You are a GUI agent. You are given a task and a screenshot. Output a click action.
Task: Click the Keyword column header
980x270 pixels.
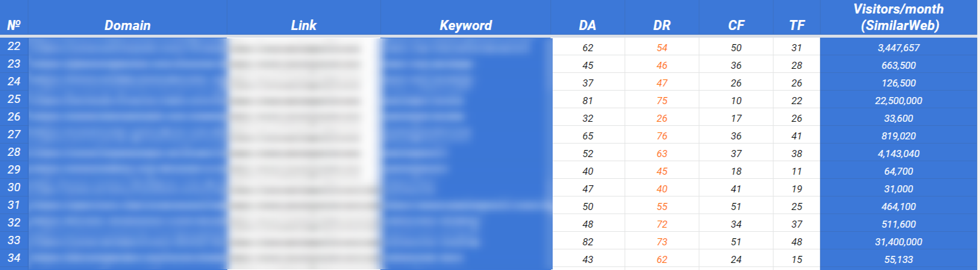point(465,25)
